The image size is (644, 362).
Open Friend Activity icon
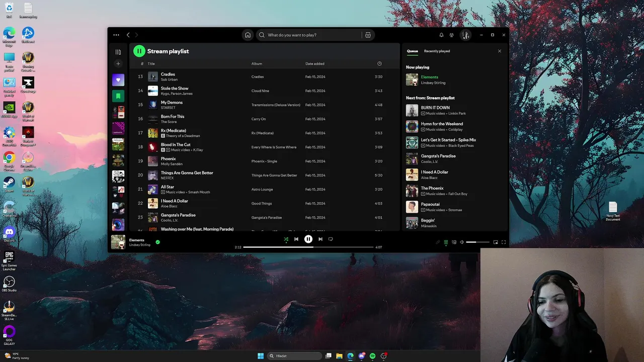(451, 35)
